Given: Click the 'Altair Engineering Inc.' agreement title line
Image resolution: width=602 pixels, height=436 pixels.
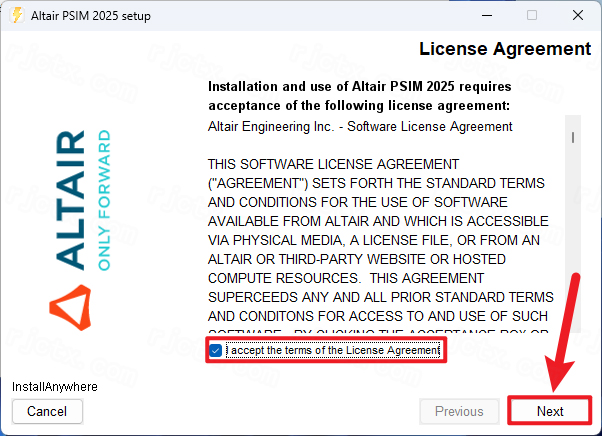Looking at the screenshot, I should (x=360, y=127).
